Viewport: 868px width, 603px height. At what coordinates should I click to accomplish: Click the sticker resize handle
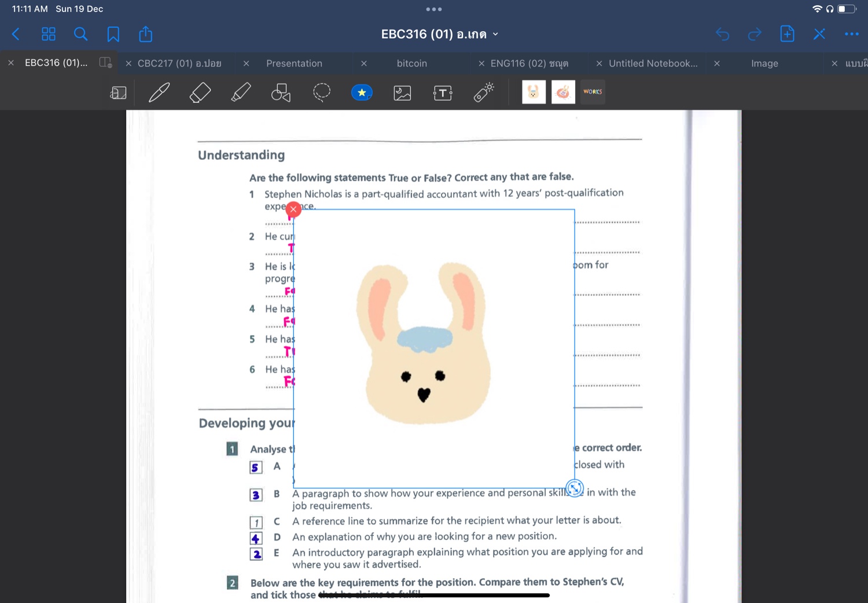tap(574, 488)
